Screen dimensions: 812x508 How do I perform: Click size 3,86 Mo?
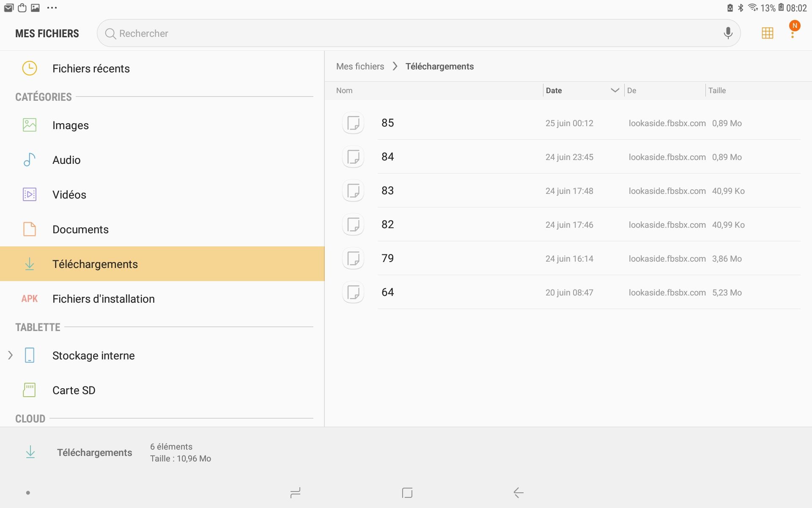point(727,259)
